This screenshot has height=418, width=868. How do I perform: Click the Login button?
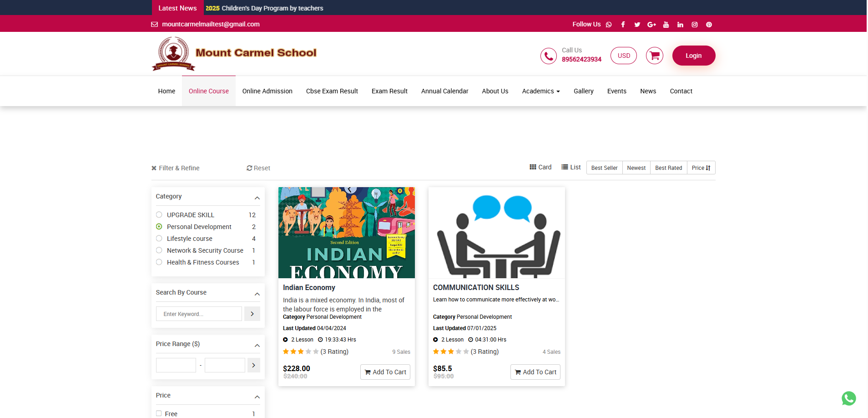(x=693, y=56)
